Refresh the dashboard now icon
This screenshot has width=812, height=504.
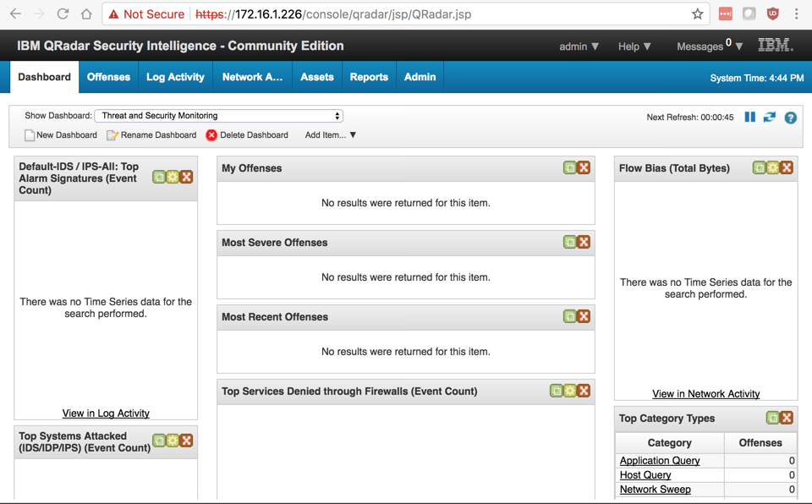[x=769, y=117]
